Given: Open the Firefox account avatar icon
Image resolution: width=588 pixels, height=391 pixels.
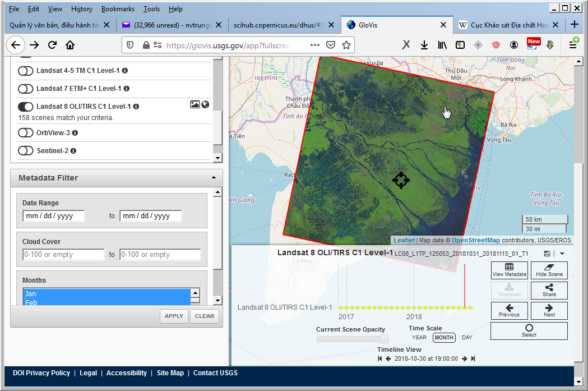Looking at the screenshot, I should pos(514,45).
